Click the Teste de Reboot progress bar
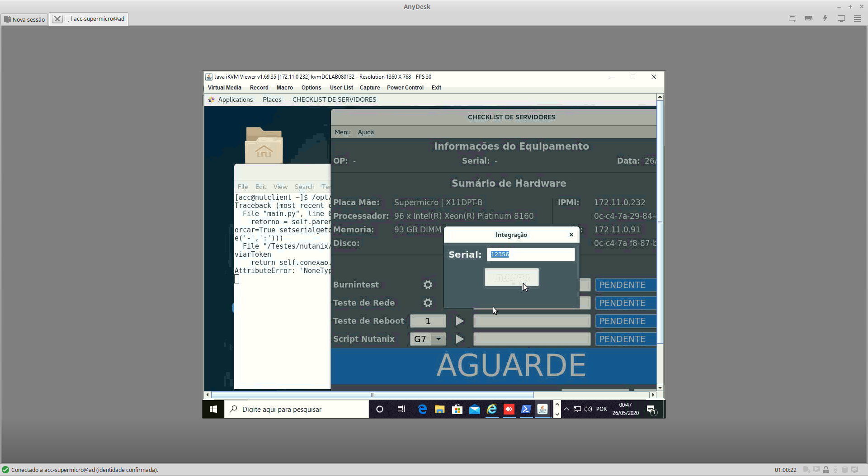The height and width of the screenshot is (476, 868). coord(532,321)
